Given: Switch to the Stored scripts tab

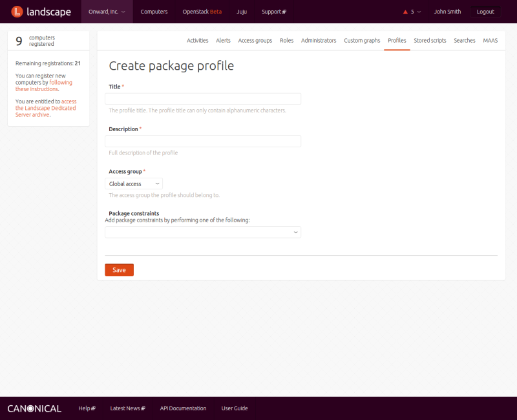Looking at the screenshot, I should pyautogui.click(x=430, y=41).
